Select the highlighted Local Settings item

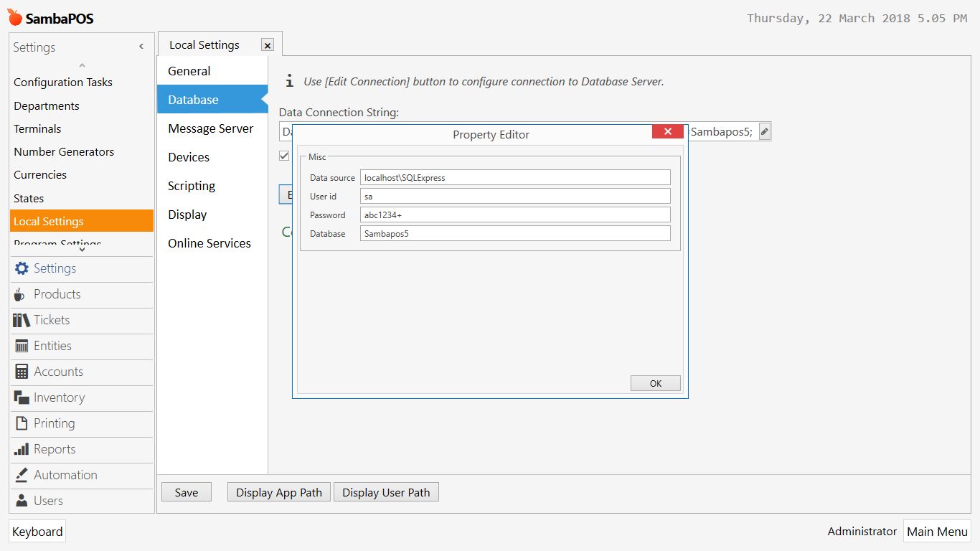coord(82,221)
